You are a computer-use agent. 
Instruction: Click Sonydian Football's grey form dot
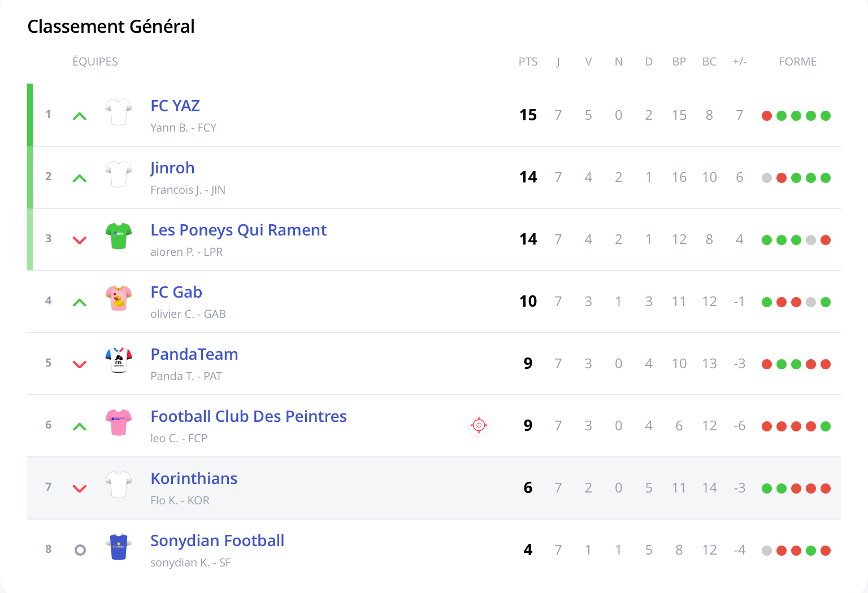[767, 551]
